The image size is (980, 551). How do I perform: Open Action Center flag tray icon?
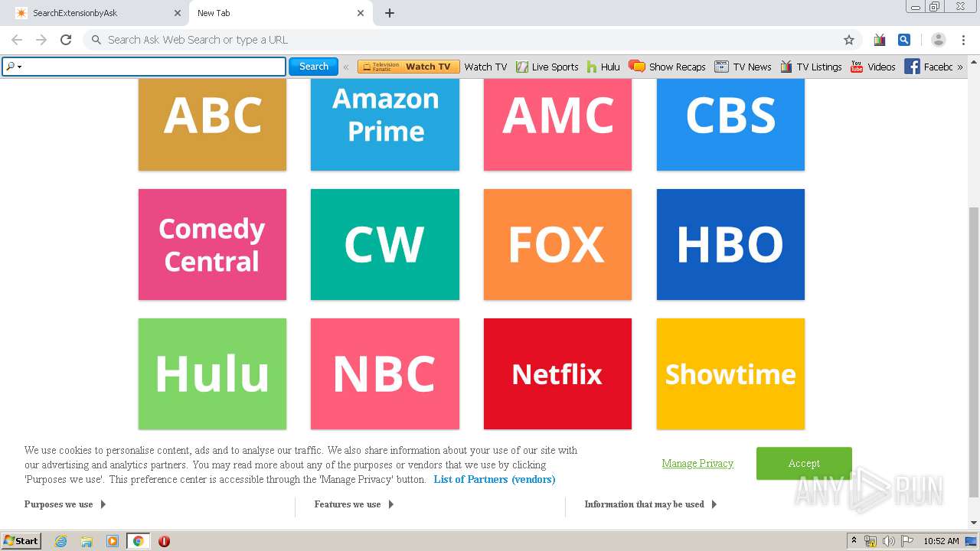click(x=906, y=541)
